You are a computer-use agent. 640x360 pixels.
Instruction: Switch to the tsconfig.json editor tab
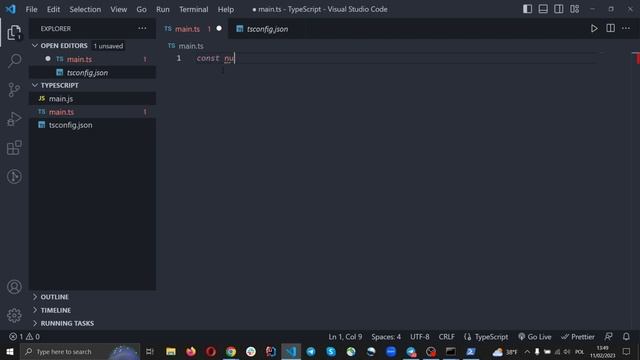point(267,29)
